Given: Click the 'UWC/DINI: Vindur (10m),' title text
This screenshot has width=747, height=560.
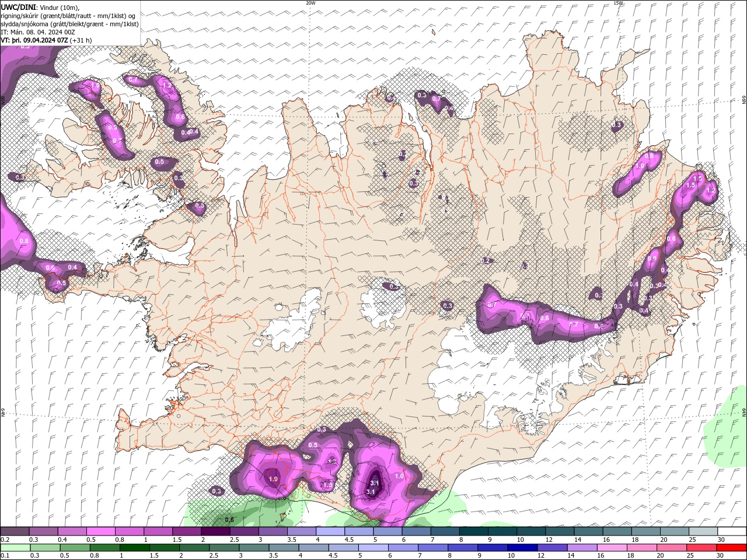Looking at the screenshot, I should click(x=40, y=7).
